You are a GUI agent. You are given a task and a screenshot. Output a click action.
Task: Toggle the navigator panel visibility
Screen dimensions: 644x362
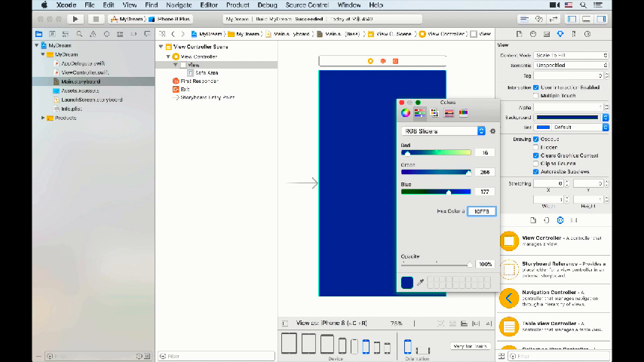tap(572, 19)
